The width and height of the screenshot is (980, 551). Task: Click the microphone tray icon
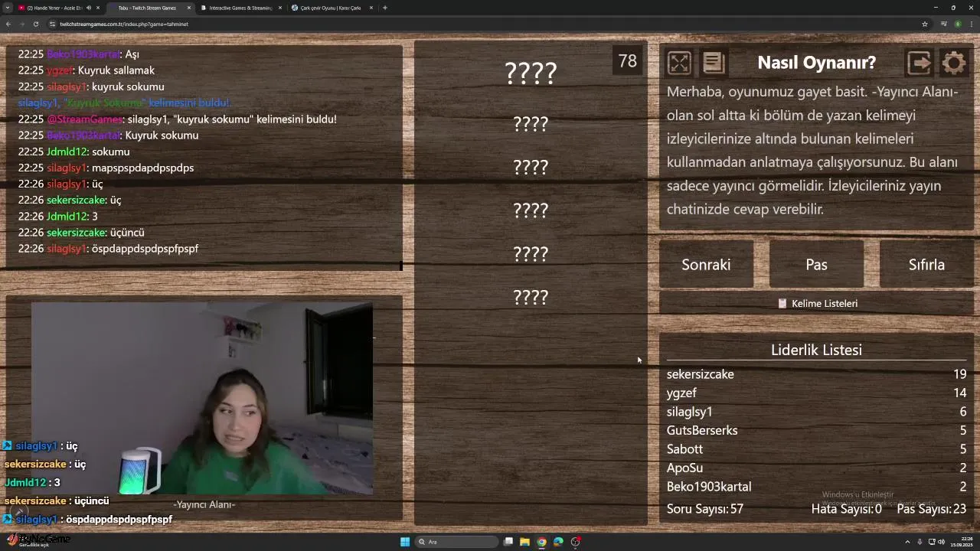pos(920,542)
